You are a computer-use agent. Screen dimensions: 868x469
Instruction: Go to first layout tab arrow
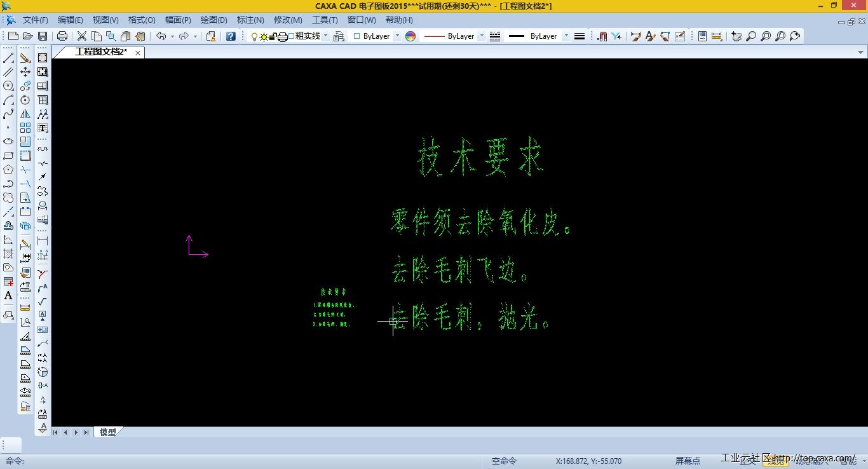(x=55, y=432)
